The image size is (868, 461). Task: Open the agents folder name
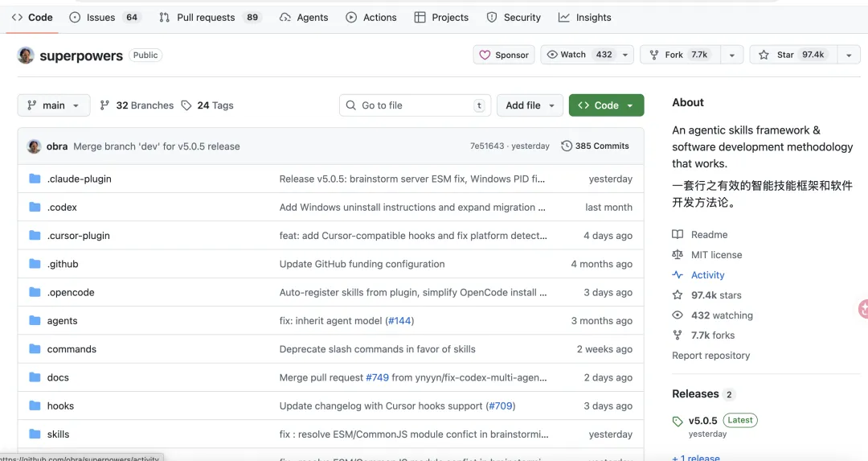pyautogui.click(x=62, y=321)
